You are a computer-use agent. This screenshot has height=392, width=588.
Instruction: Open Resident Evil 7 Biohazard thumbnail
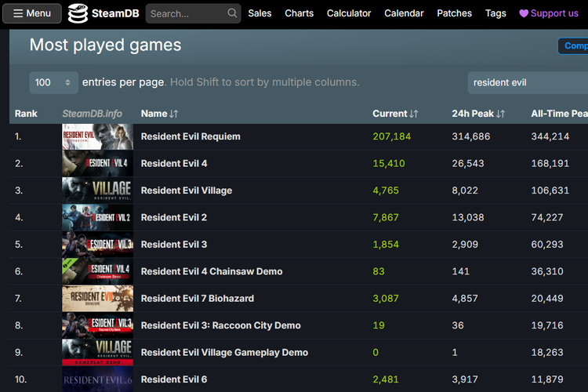(x=97, y=299)
